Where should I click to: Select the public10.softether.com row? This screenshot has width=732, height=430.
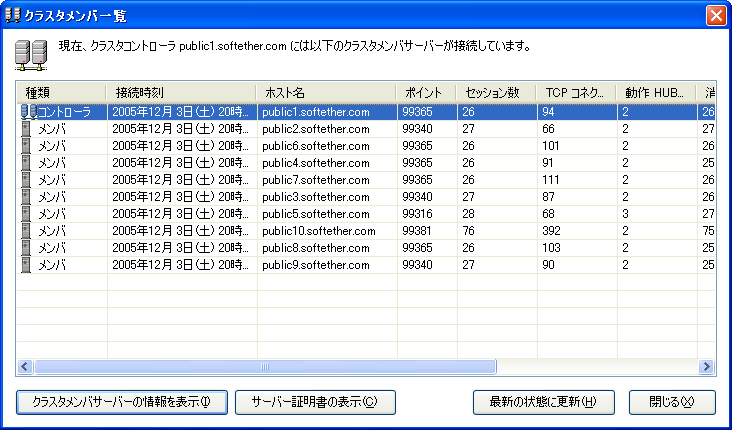point(366,231)
